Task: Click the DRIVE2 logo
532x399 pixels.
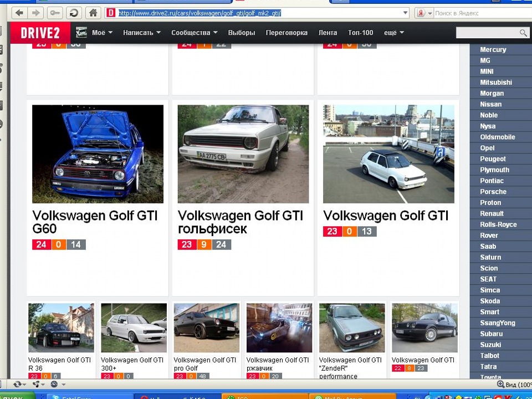Action: 40,33
